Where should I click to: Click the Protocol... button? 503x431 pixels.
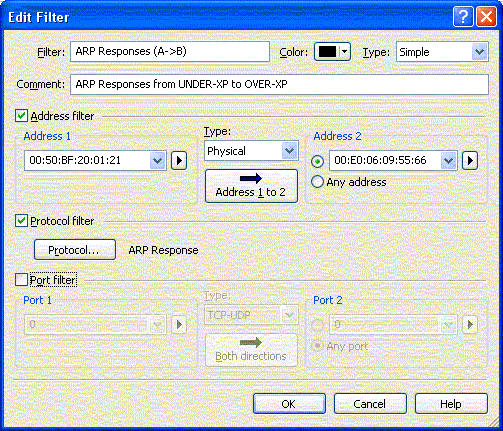click(x=75, y=250)
